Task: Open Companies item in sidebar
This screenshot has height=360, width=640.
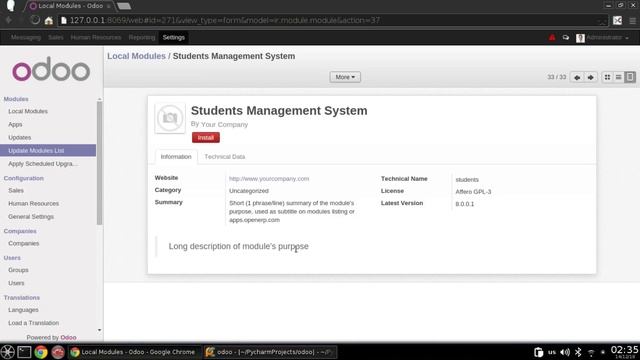Action: point(24,243)
